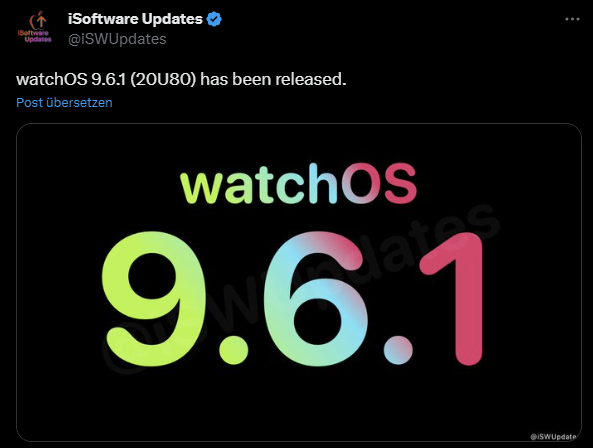Click the 'iSoftware Updates' display name

(x=135, y=19)
